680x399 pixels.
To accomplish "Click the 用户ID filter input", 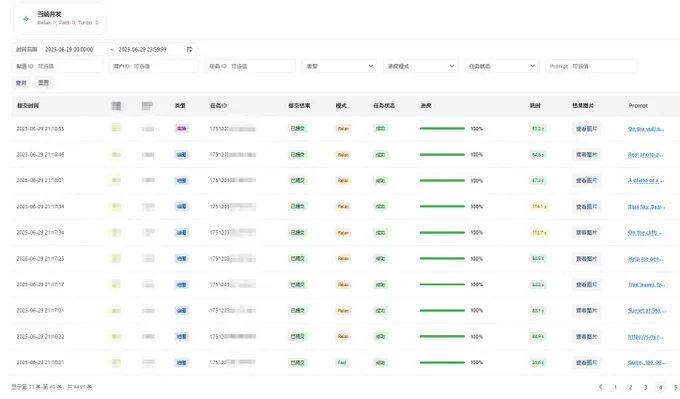I will point(153,66).
